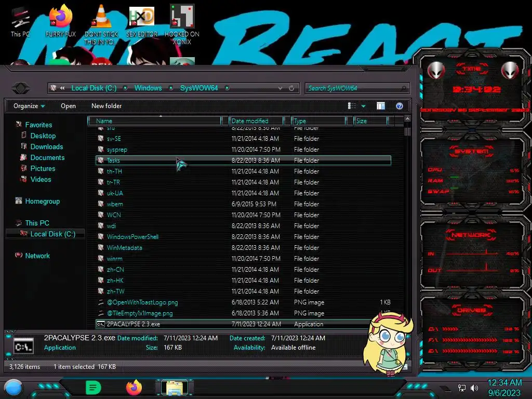This screenshot has width=532, height=399.
Task: Expand the address bar history dropdown
Action: point(280,88)
